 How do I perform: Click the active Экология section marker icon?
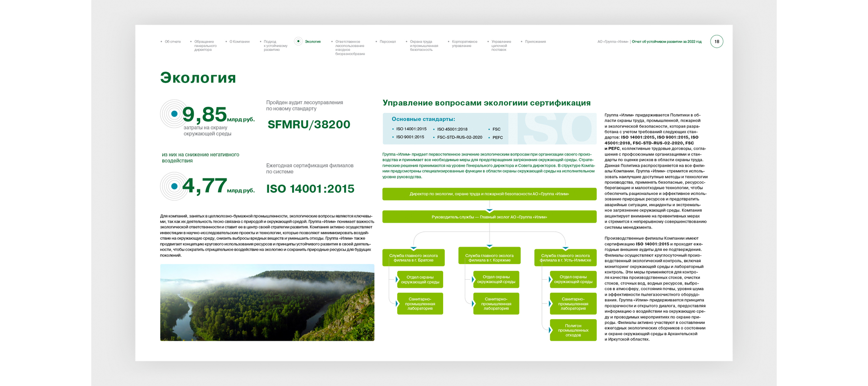(x=298, y=41)
